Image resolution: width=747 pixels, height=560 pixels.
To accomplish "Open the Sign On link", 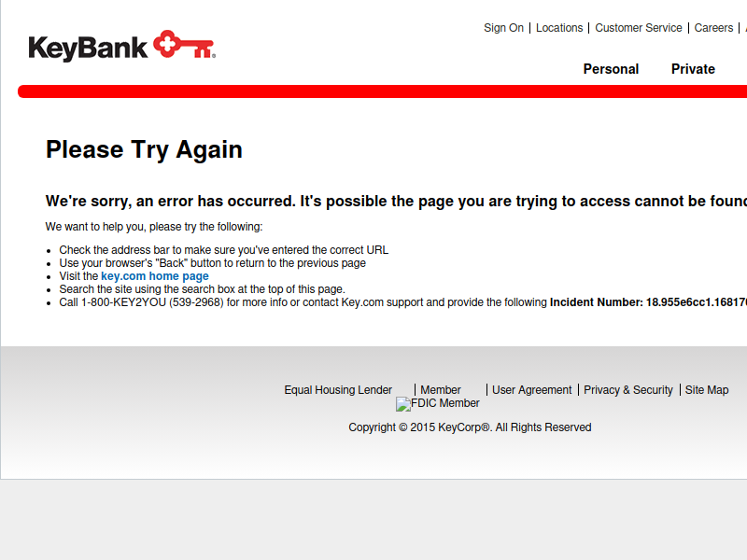I will [503, 28].
